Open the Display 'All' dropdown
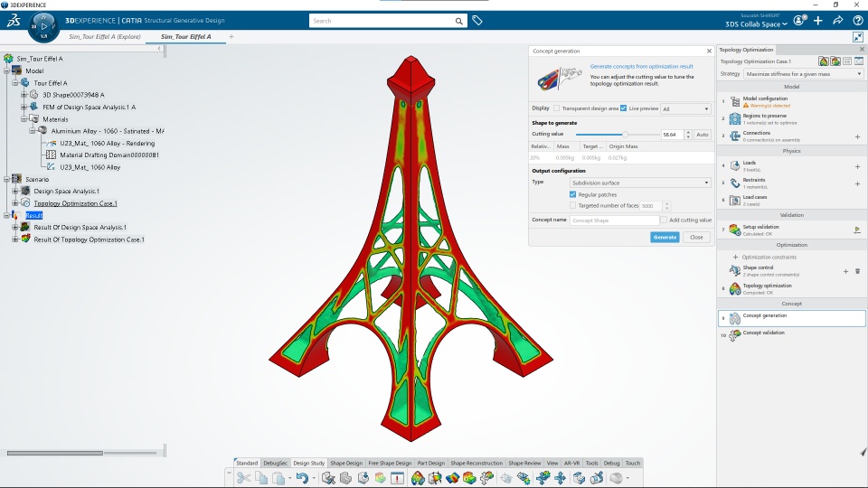This screenshot has width=868, height=488. click(x=685, y=109)
